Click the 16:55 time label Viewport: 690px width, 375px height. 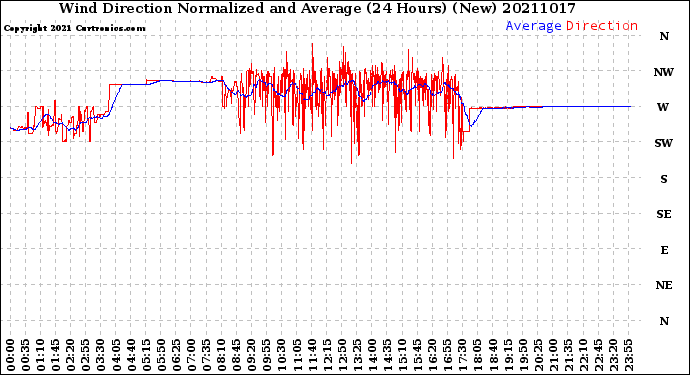pyautogui.click(x=448, y=355)
